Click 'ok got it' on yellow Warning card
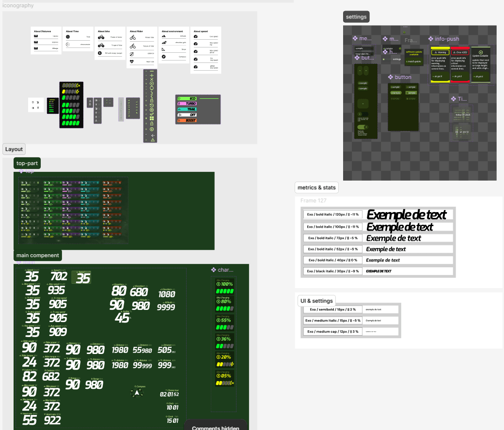 tap(441, 77)
